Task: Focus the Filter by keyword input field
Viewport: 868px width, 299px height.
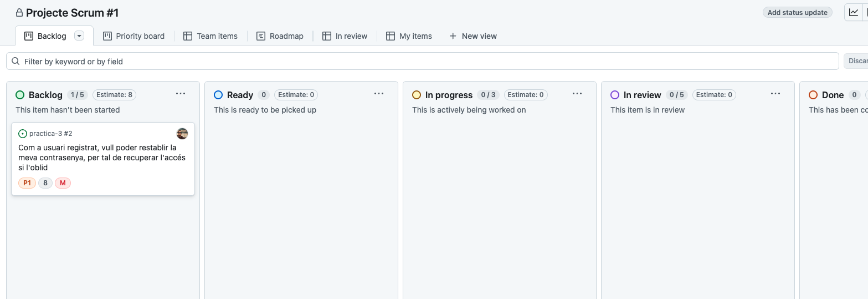Action: click(x=427, y=61)
